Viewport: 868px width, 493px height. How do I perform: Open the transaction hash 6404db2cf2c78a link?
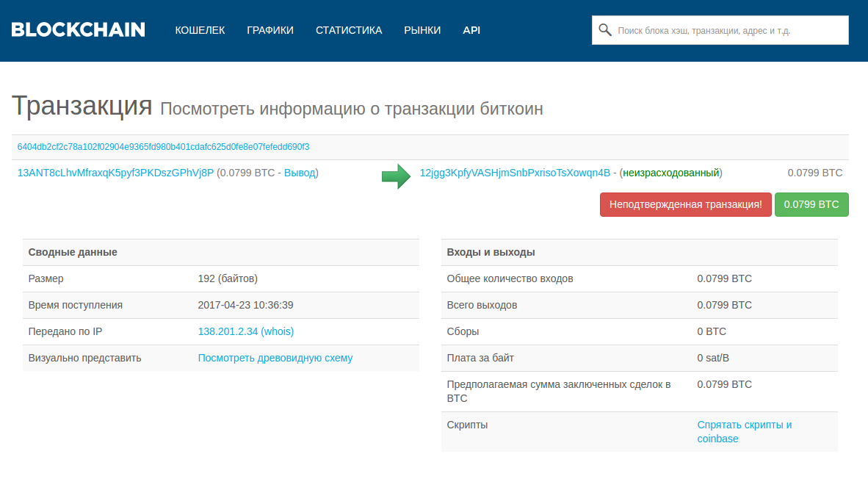163,147
